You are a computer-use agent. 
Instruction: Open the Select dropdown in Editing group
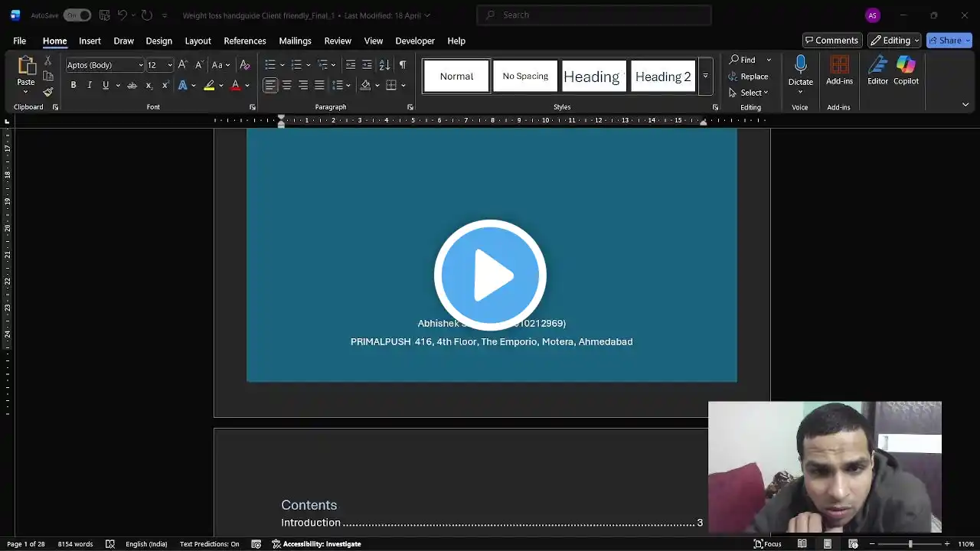click(x=749, y=93)
